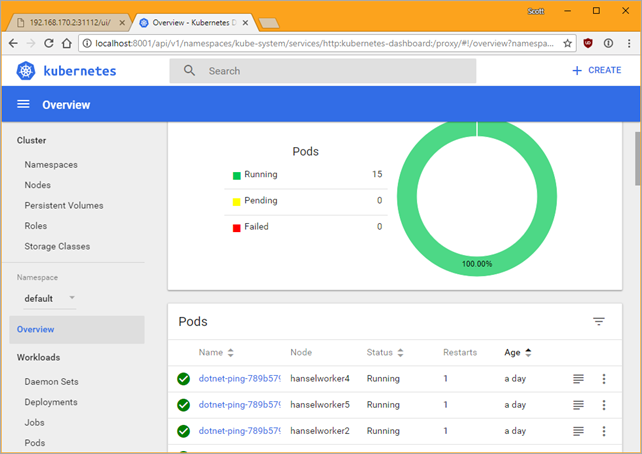The image size is (642, 454).
Task: Click the circular extension icon beside shield
Action: 608,43
